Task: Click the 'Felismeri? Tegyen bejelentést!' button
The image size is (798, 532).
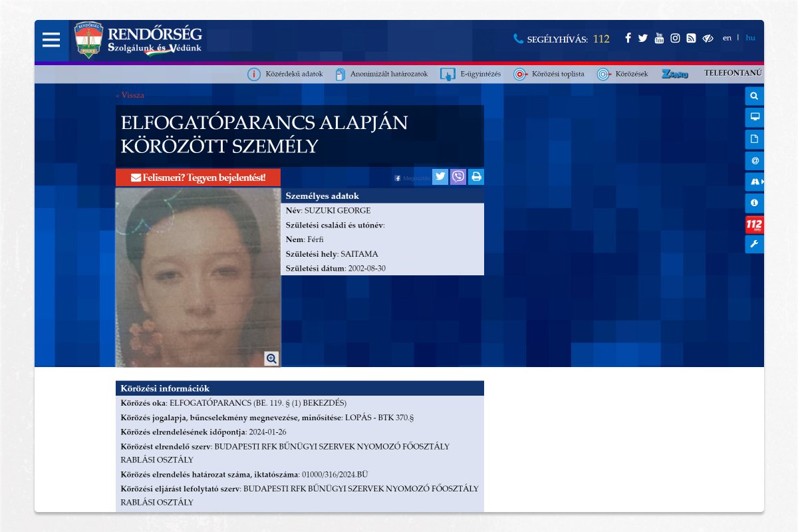Action: [x=199, y=178]
